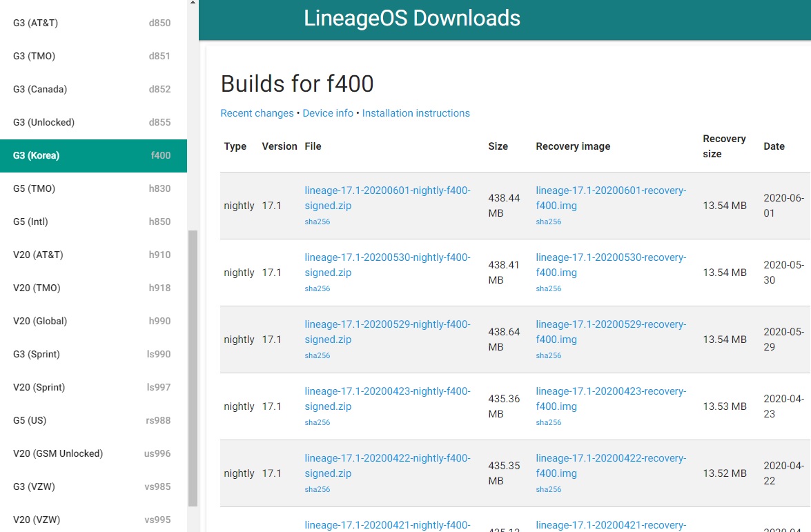This screenshot has width=811, height=532.
Task: Open G3 (VZW) vs985 builds
Action: (93, 486)
